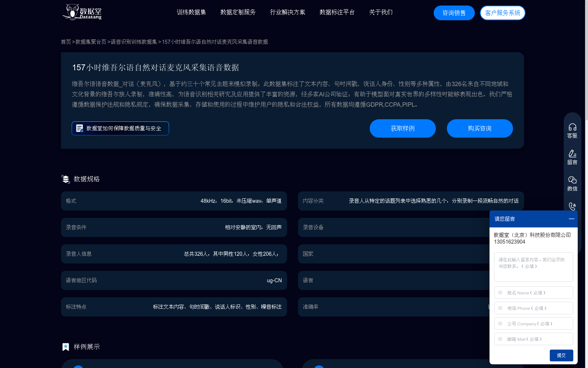Click company name 数据堂（北京）科技股份有限公司

click(532, 235)
